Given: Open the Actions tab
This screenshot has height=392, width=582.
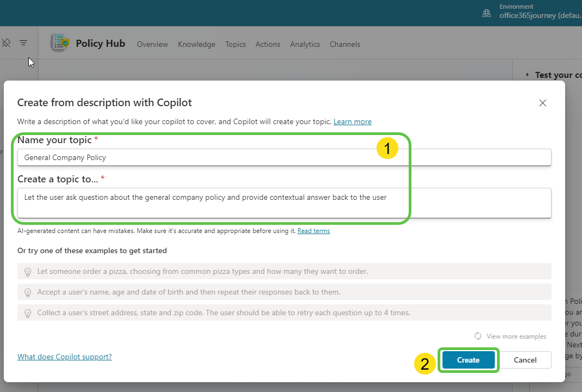Looking at the screenshot, I should click(x=268, y=44).
